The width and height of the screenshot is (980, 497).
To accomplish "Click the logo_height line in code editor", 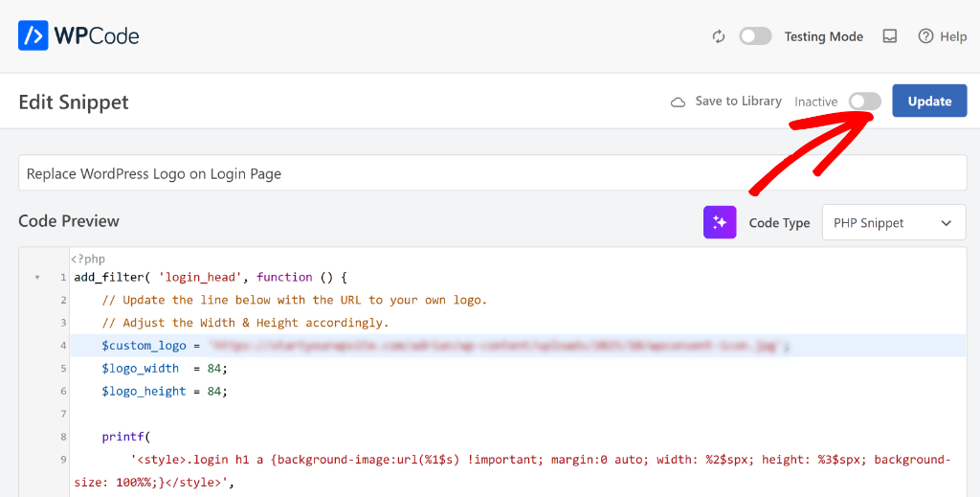I will click(x=163, y=392).
